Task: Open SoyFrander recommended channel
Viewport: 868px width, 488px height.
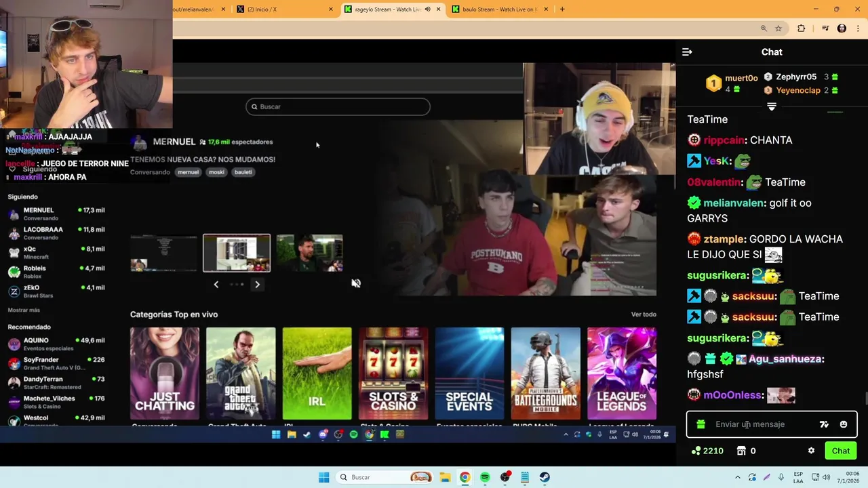Action: 56,364
